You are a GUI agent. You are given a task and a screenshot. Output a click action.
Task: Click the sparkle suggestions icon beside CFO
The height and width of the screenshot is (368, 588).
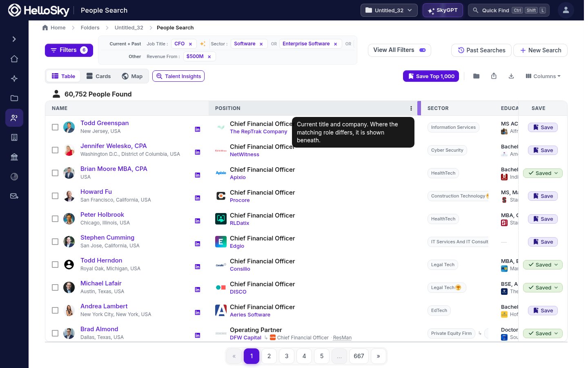pos(203,44)
